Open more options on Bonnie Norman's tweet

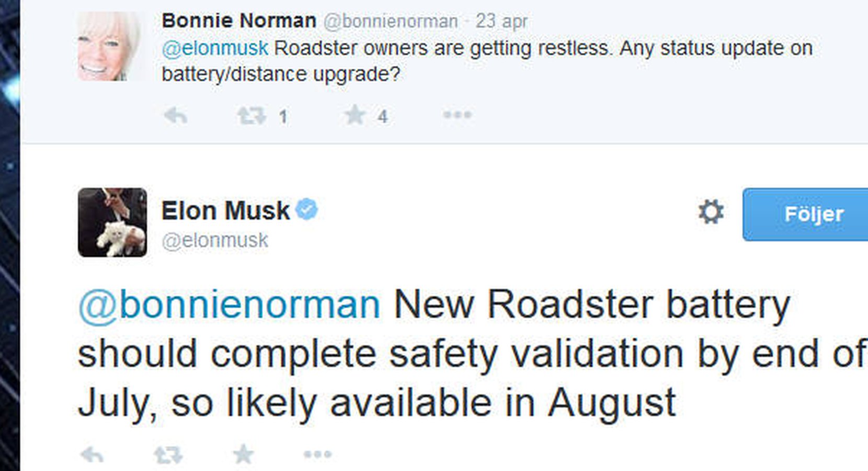click(457, 115)
